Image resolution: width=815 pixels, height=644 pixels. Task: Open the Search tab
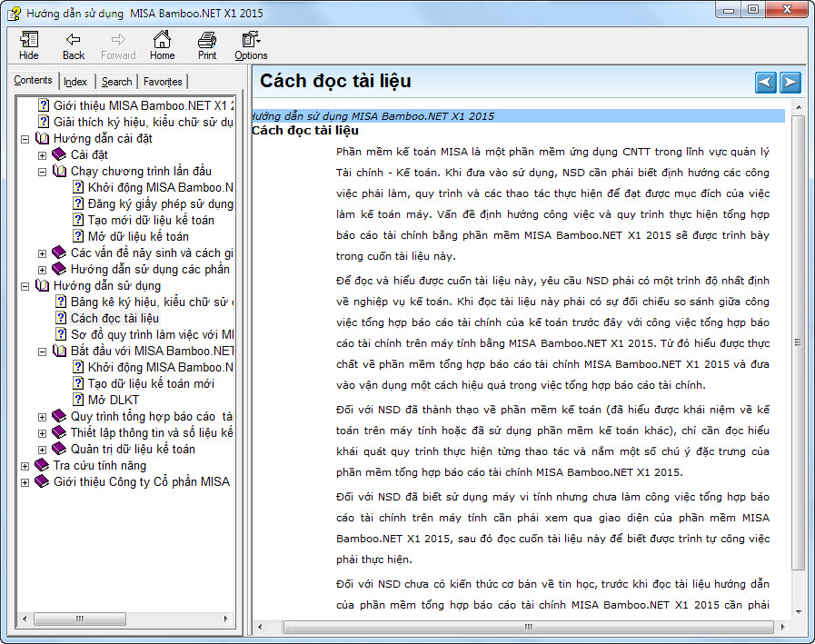point(116,82)
